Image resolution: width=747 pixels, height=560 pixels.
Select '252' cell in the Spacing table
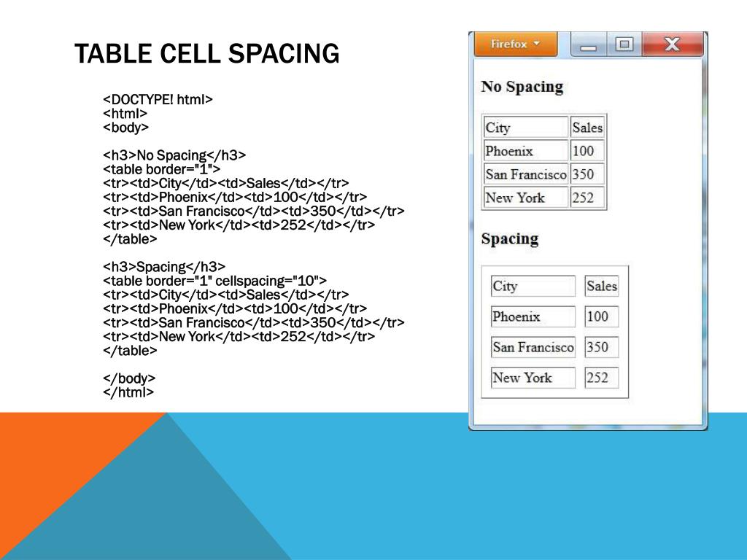(602, 378)
